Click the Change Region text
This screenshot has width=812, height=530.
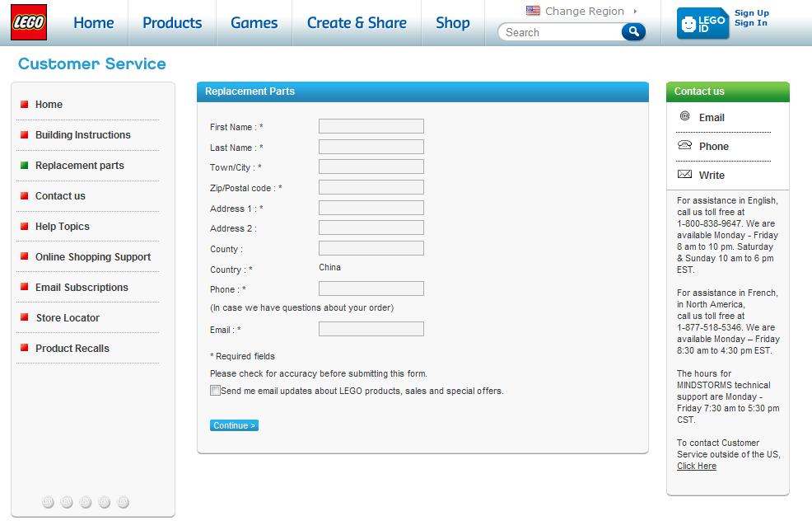coord(584,11)
